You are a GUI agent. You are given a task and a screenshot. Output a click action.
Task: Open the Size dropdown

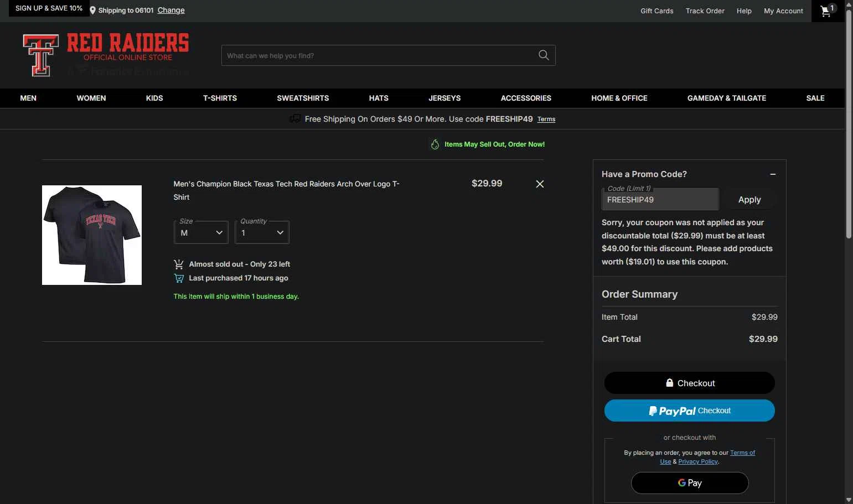click(x=201, y=232)
